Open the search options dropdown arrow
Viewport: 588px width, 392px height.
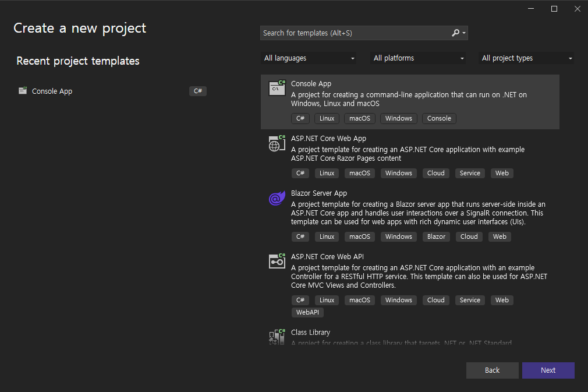click(x=464, y=33)
